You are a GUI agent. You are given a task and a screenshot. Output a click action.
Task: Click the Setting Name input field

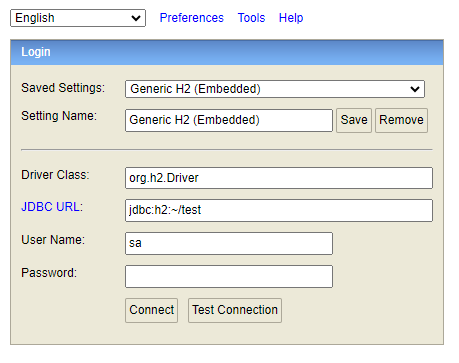(x=229, y=120)
